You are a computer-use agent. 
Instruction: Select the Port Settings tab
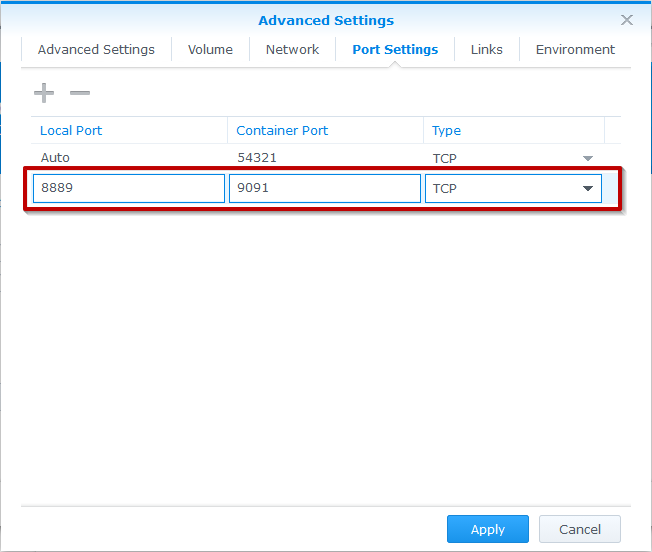click(395, 49)
